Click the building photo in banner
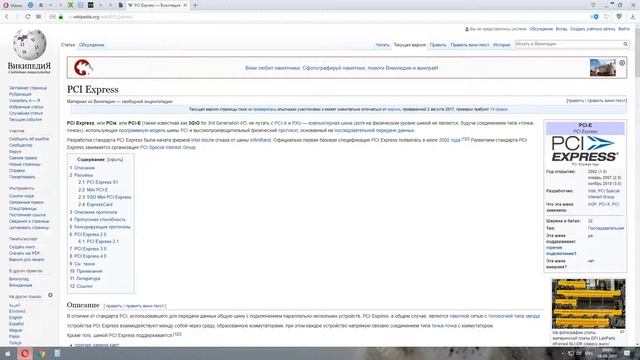This screenshot has width=640, height=360. coord(602,67)
